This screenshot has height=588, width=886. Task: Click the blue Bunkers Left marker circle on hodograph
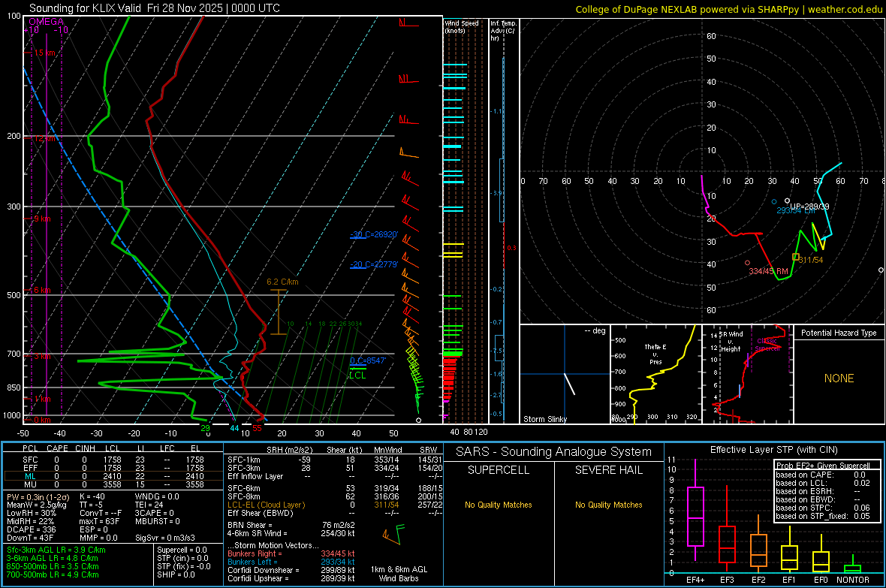pyautogui.click(x=774, y=202)
